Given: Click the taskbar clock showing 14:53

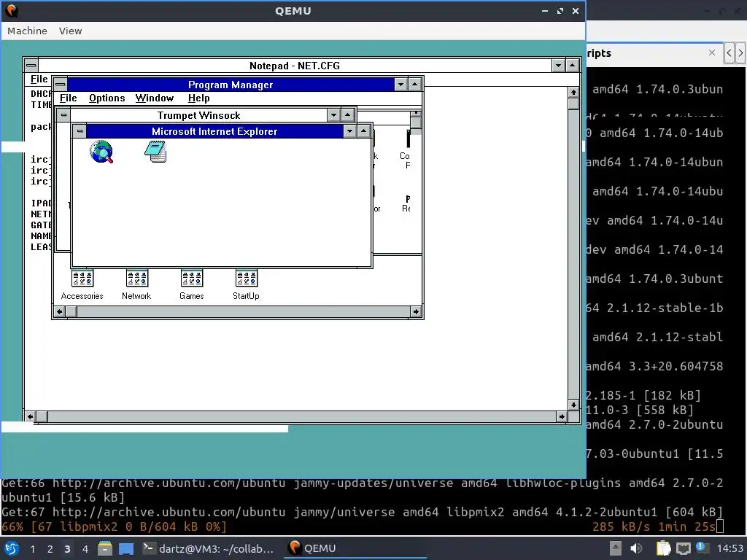Looking at the screenshot, I should (729, 548).
